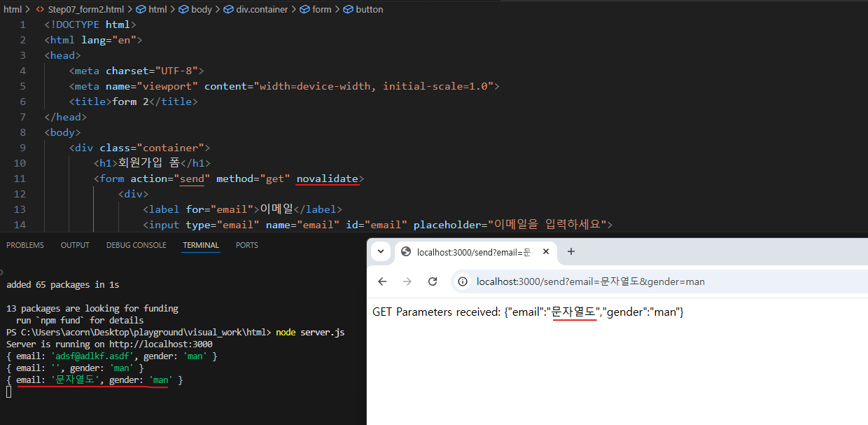Click terminal line with email 'adsf@adlkf.asdf'
Screen dimensions: 868x425
112,356
